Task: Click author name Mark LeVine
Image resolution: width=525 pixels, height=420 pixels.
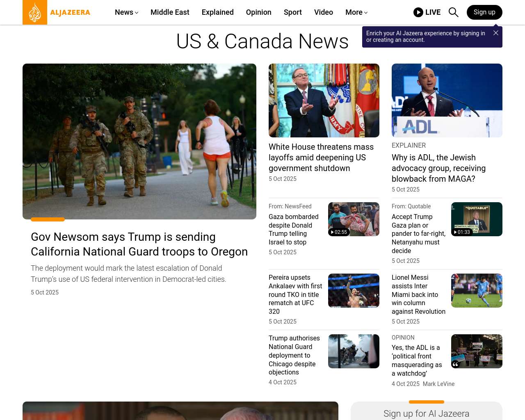Action: click(438, 384)
